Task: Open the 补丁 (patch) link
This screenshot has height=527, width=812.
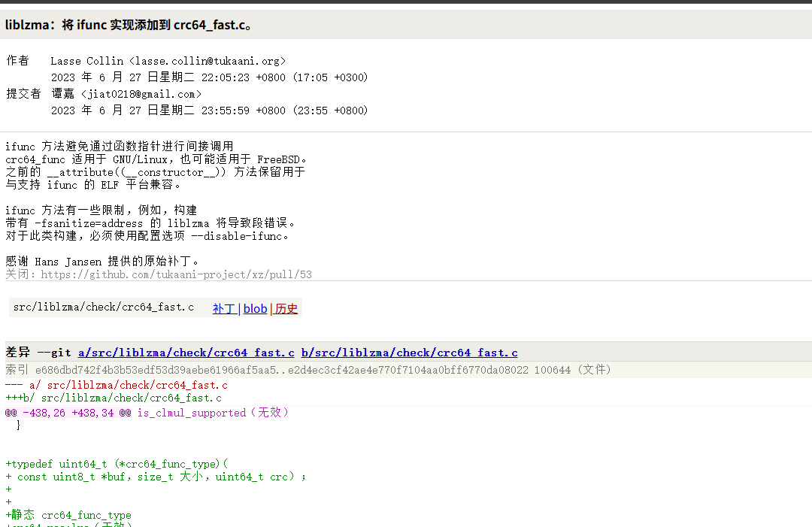Action: [x=223, y=309]
